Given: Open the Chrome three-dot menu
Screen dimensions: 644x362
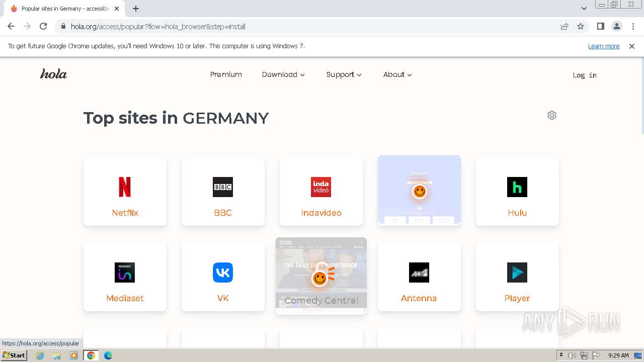Looking at the screenshot, I should [633, 26].
